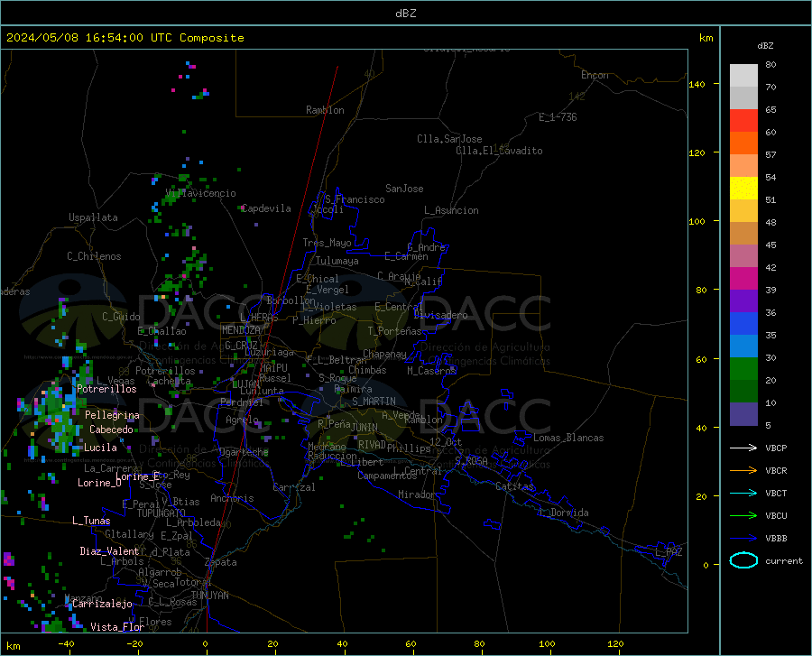The width and height of the screenshot is (812, 656).
Task: Click the Divisadero map label
Action: click(440, 315)
